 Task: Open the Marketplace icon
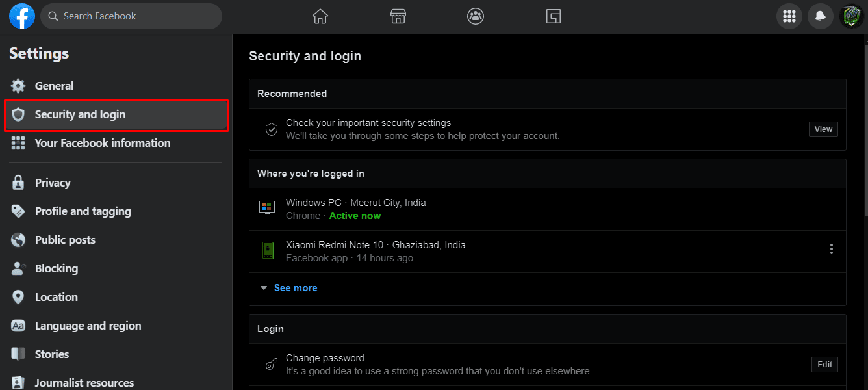pos(398,16)
